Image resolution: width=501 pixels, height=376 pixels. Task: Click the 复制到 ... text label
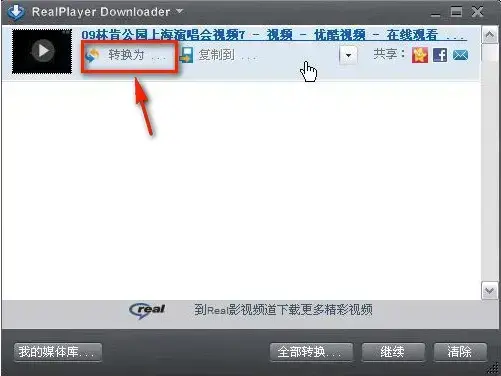point(228,55)
